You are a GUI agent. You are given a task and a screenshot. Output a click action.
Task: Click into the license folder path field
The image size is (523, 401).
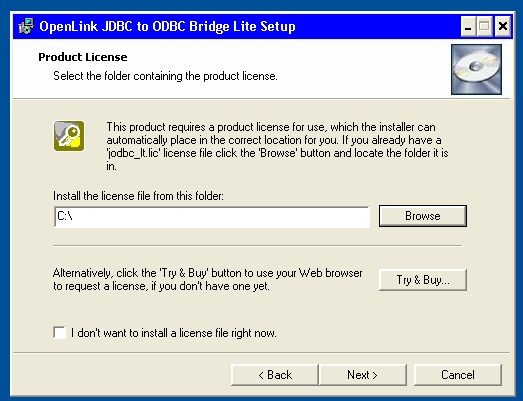coord(212,217)
